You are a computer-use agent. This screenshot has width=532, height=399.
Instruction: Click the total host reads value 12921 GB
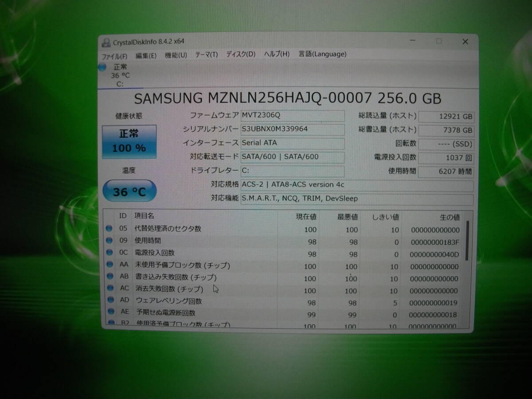pyautogui.click(x=446, y=117)
